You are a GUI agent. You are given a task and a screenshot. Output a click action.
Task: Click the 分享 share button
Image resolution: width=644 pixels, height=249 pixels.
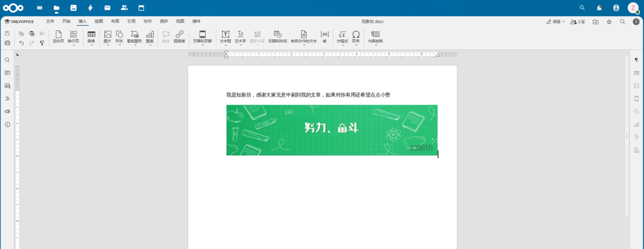click(x=578, y=21)
